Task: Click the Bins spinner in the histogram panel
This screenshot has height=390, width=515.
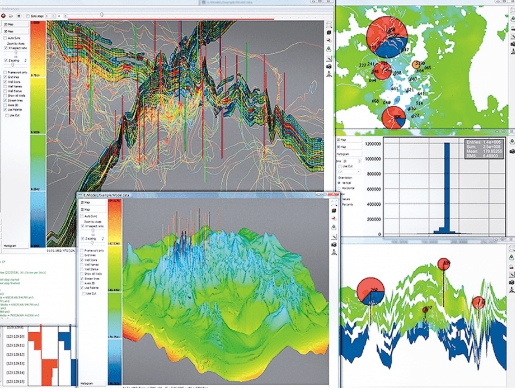Action: pyautogui.click(x=352, y=161)
